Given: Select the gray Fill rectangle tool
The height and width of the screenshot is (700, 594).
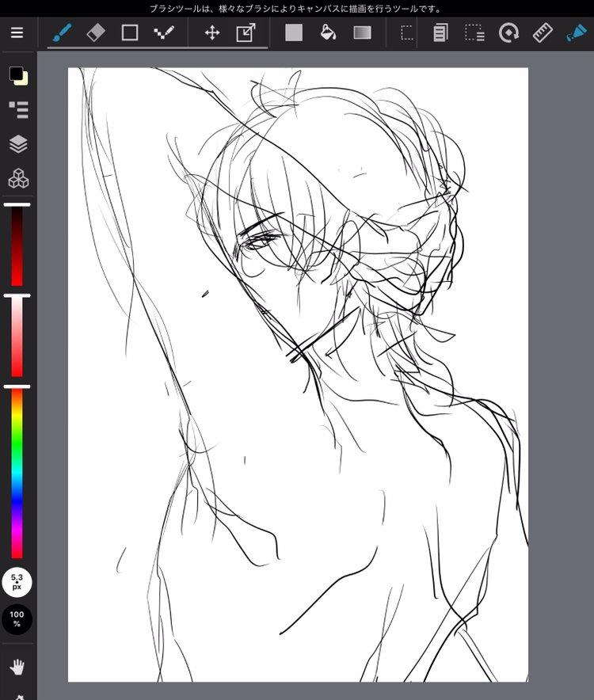Looking at the screenshot, I should (294, 32).
